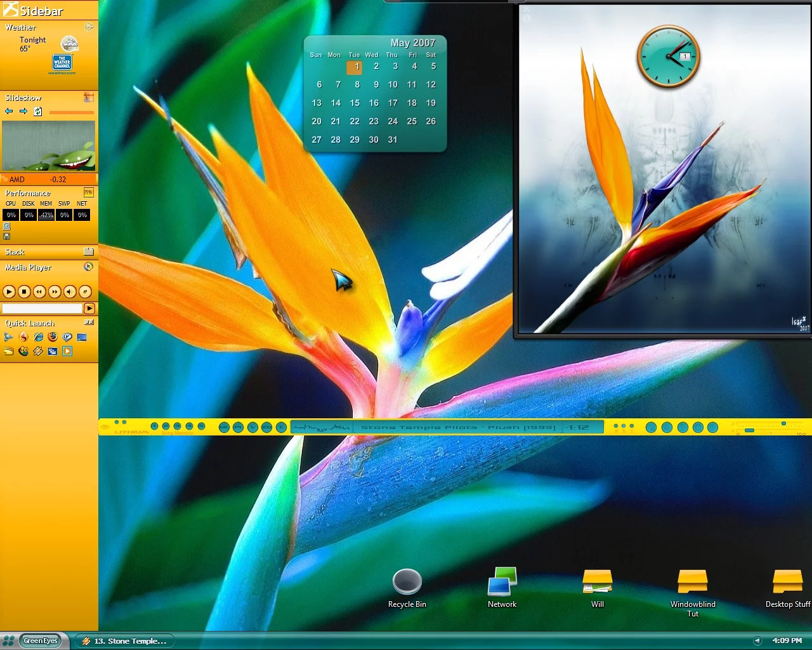Click the GreenEyes start button
Viewport: 812px width, 650px height.
pyautogui.click(x=39, y=640)
